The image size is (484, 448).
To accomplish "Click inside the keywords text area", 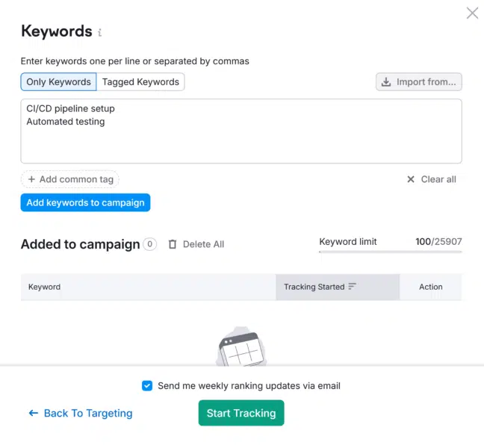I will (241, 131).
